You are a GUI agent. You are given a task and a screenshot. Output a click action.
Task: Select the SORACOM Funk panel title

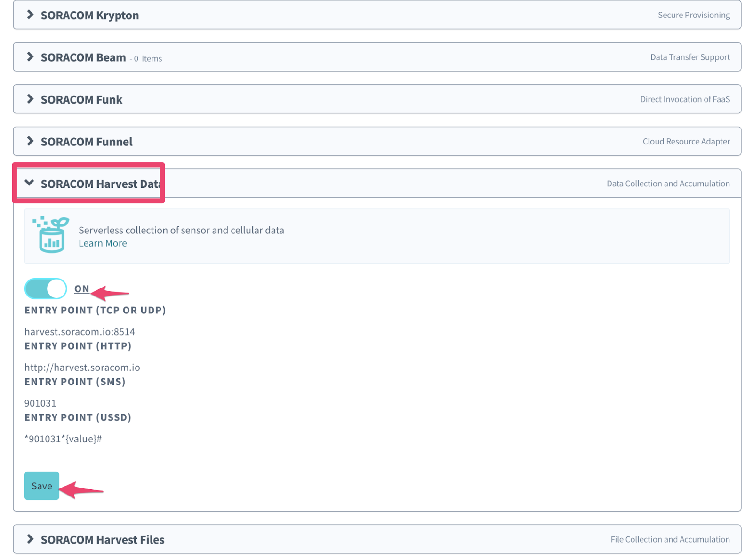[x=81, y=100]
